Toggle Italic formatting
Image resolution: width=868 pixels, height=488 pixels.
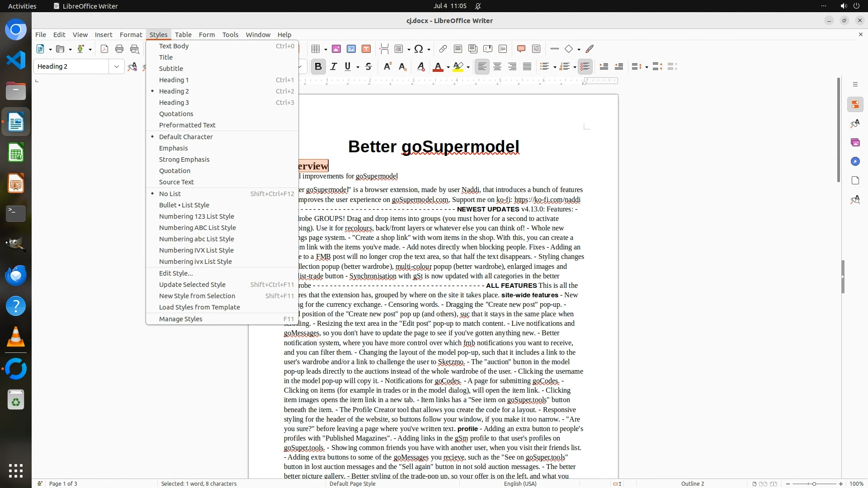[x=334, y=67]
